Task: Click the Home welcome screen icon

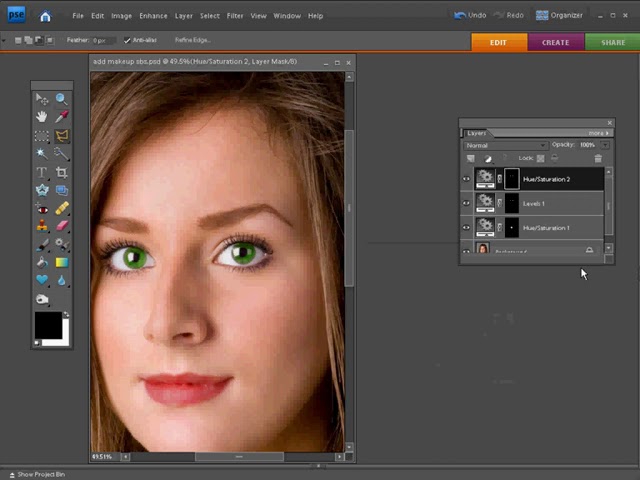Action: click(45, 16)
